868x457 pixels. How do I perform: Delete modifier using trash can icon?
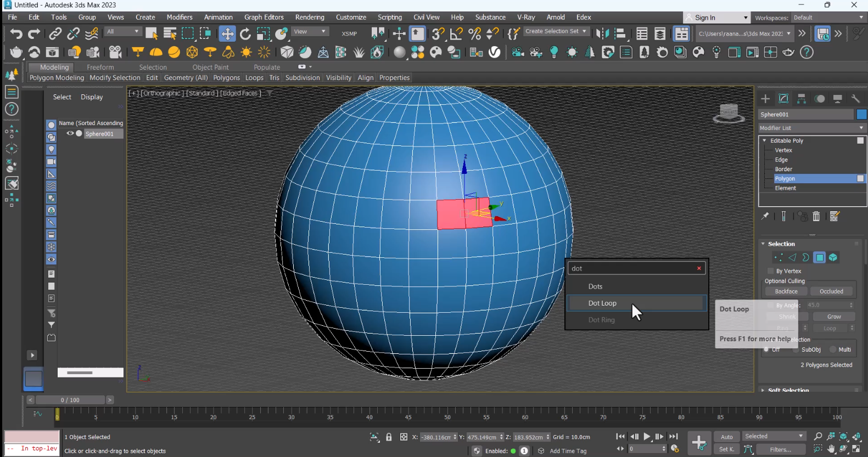(816, 217)
